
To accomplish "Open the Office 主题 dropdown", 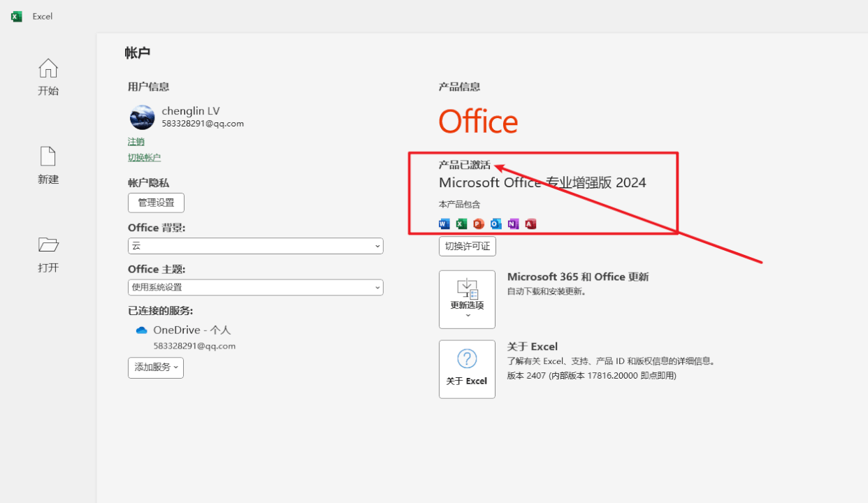I will click(x=255, y=287).
